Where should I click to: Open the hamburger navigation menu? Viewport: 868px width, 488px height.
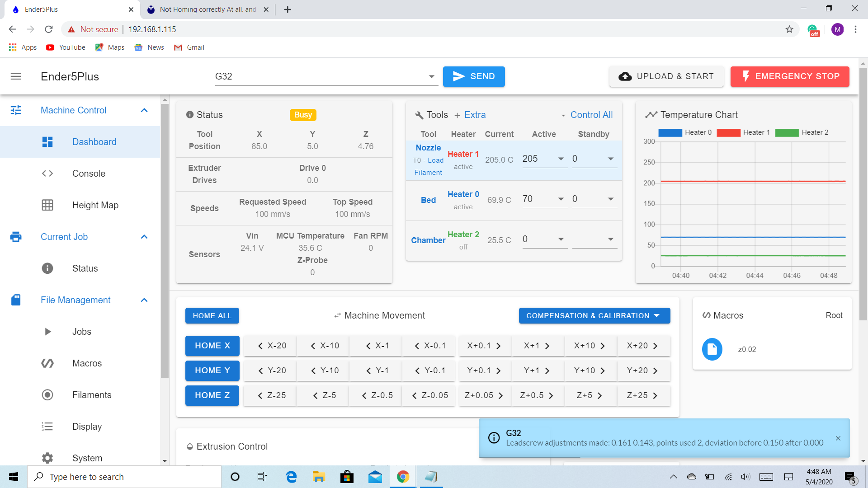(x=16, y=76)
